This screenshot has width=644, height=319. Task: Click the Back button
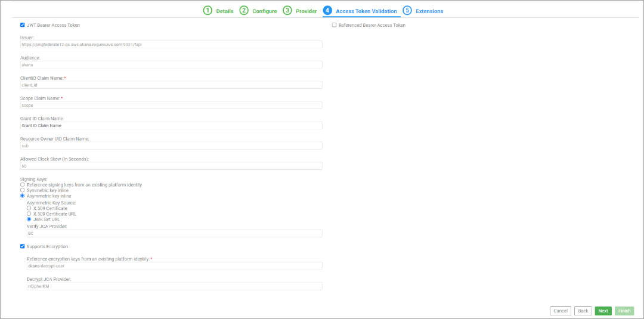tap(583, 311)
